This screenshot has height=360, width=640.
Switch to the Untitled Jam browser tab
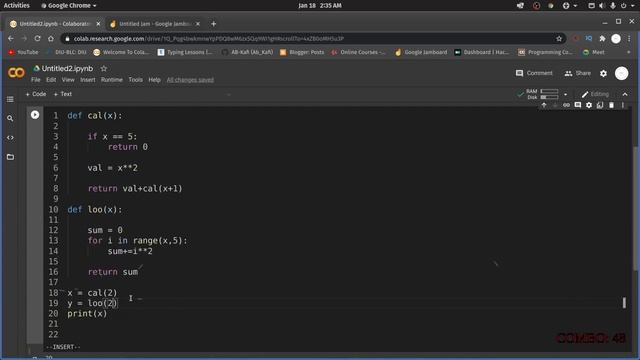[154, 24]
